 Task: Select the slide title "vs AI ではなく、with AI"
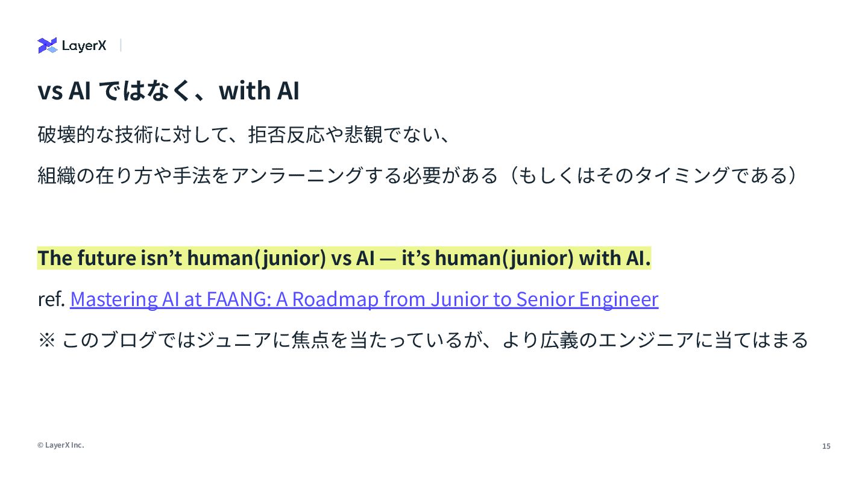(x=168, y=90)
